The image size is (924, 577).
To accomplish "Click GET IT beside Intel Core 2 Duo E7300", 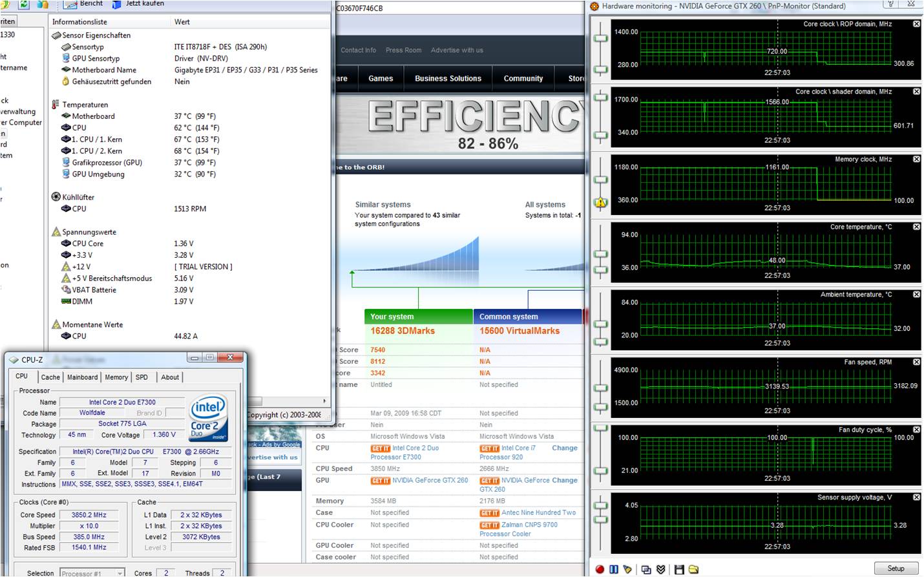I will click(x=381, y=448).
